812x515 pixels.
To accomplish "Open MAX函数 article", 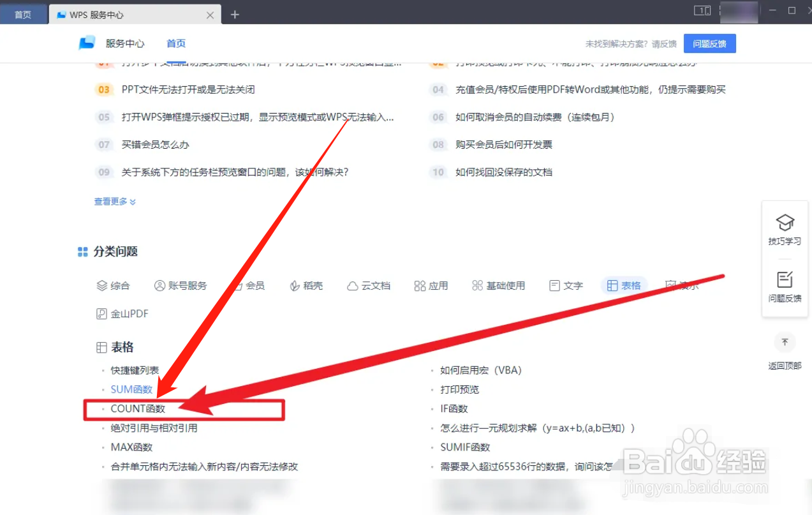I will (x=131, y=447).
